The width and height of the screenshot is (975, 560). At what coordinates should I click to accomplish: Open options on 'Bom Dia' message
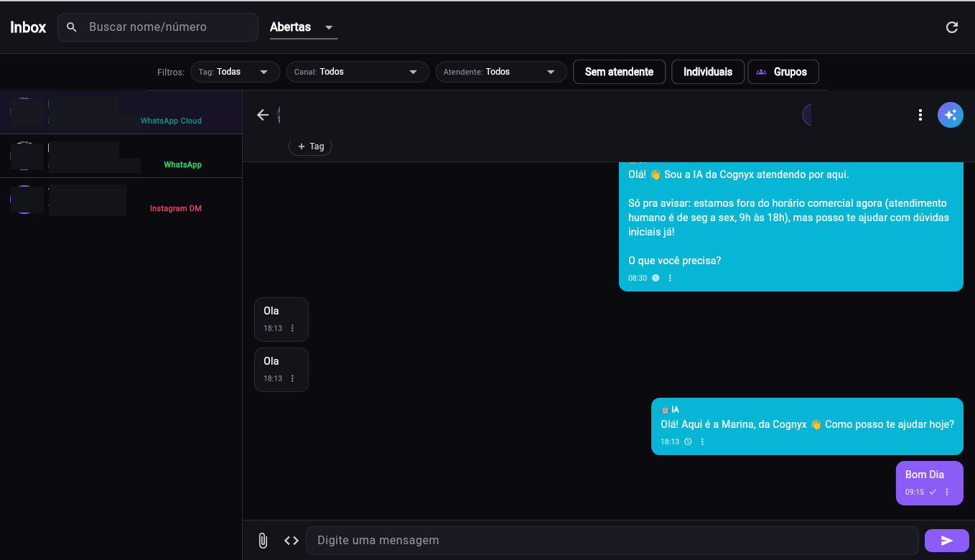click(x=947, y=492)
